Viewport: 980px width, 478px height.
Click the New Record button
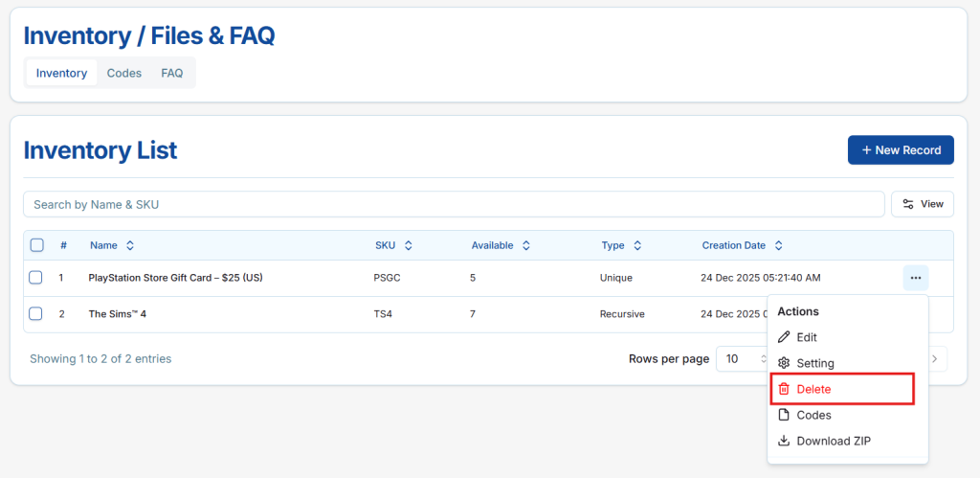[901, 149]
